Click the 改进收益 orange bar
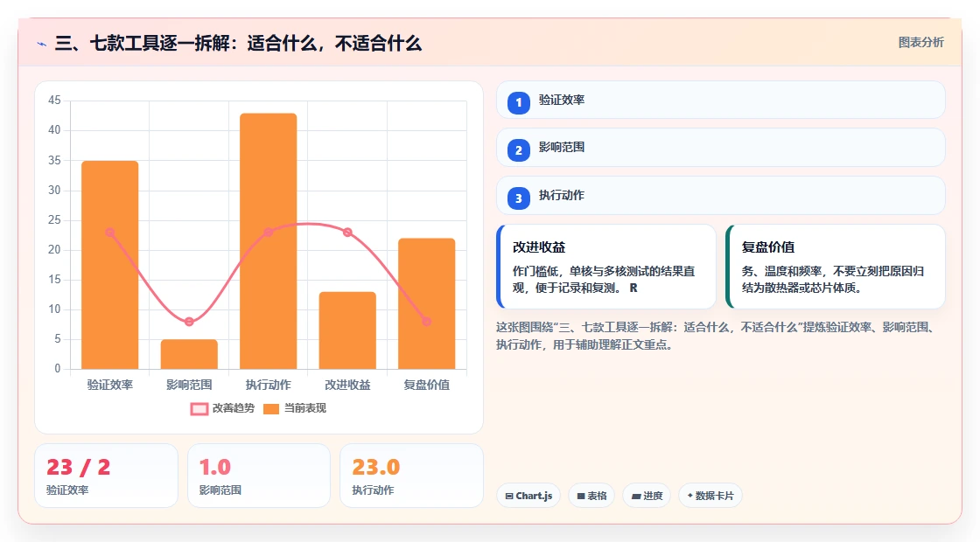Viewport: 980px width, 542px height. 347,330
